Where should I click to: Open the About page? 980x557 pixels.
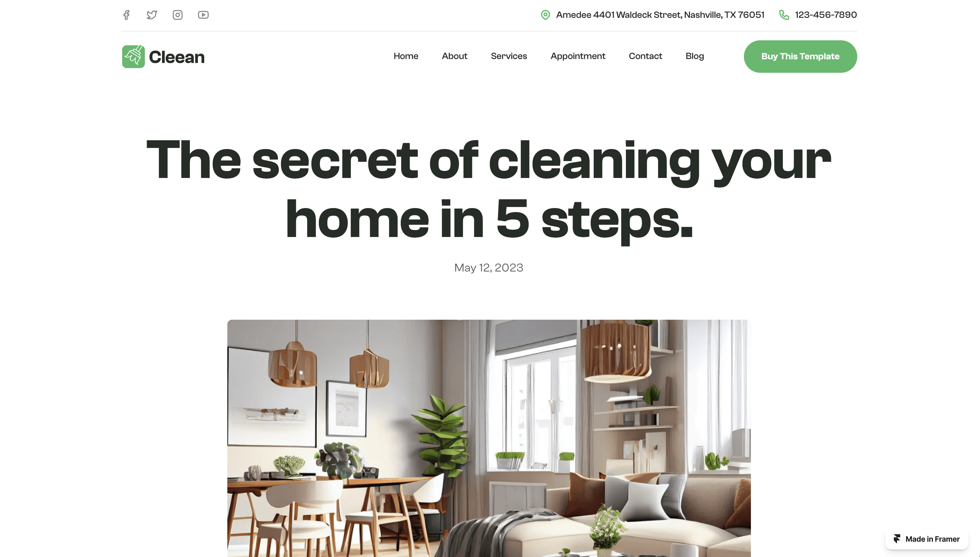(454, 56)
